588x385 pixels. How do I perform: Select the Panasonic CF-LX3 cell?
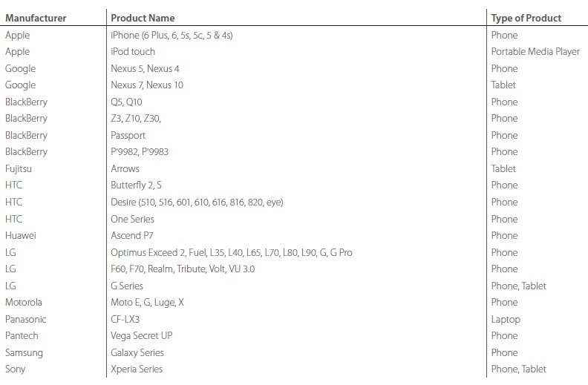point(125,320)
